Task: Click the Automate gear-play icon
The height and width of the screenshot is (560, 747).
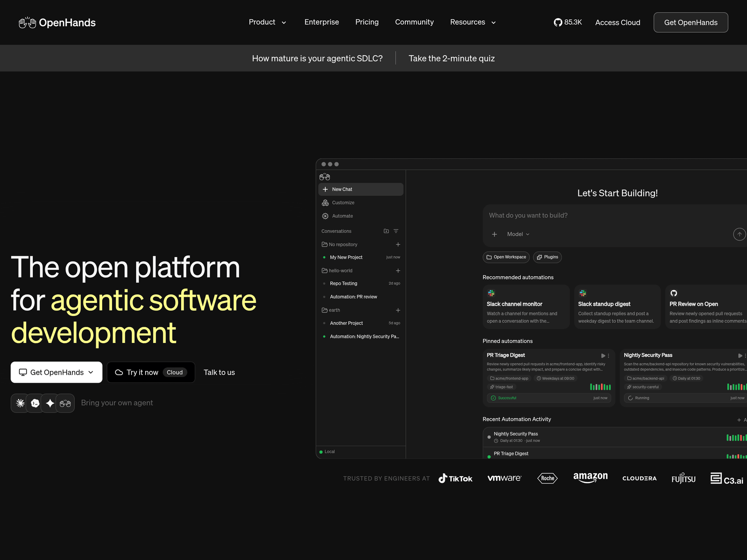Action: (325, 216)
